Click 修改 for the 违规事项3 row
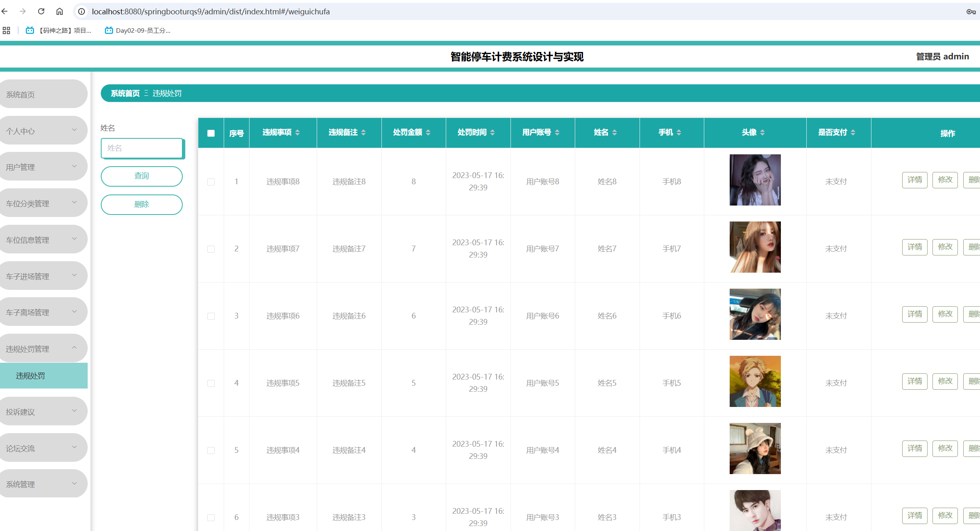 pos(945,515)
